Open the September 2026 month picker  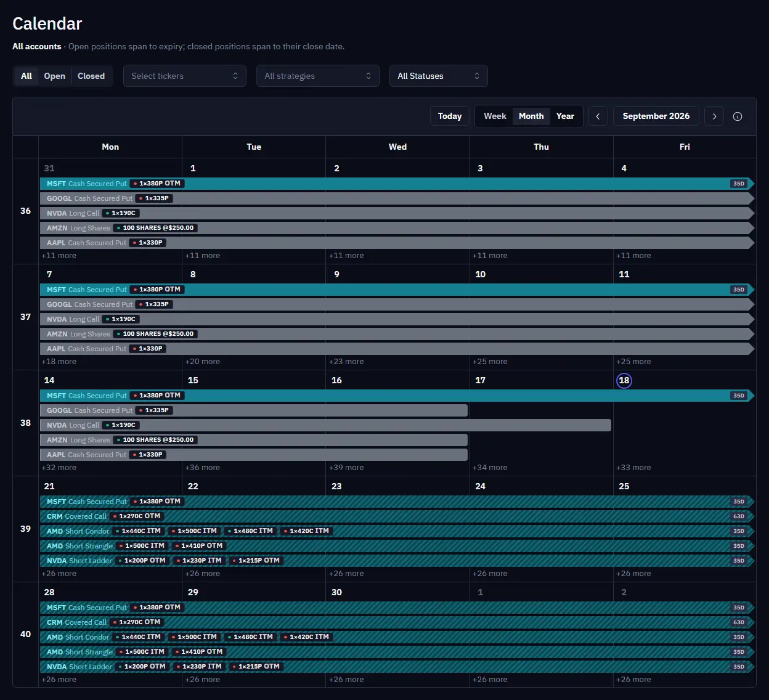pyautogui.click(x=656, y=116)
